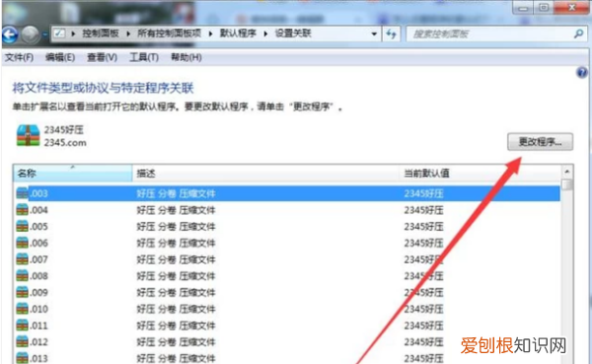Viewport: 592px width, 364px height.
Task: Expand the arrow after 控制面板 breadcrumb
Action: click(128, 34)
